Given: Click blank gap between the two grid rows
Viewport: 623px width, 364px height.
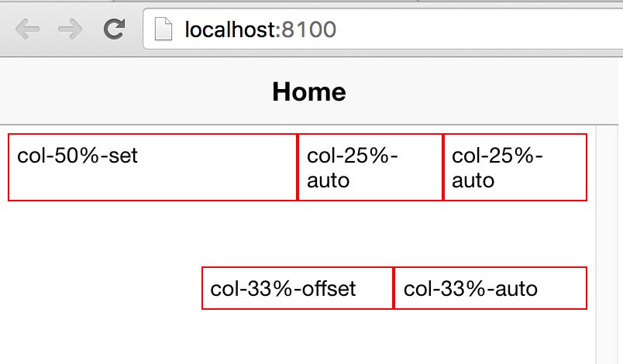Looking at the screenshot, I should pyautogui.click(x=298, y=234).
